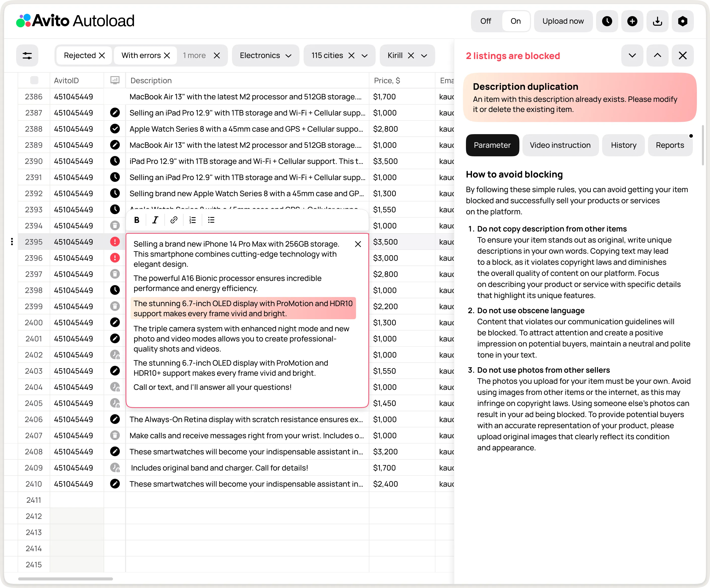Image resolution: width=710 pixels, height=588 pixels.
Task: Open settings hexagon icon in header
Action: (683, 21)
